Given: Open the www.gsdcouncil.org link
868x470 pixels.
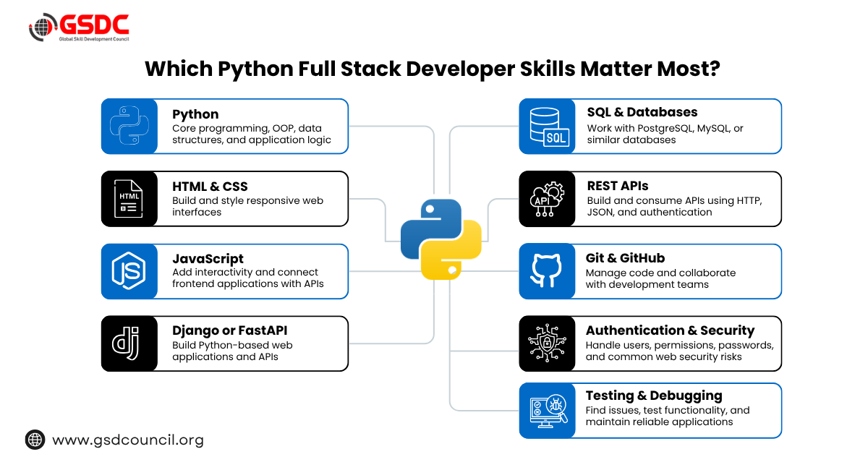Looking at the screenshot, I should (128, 440).
